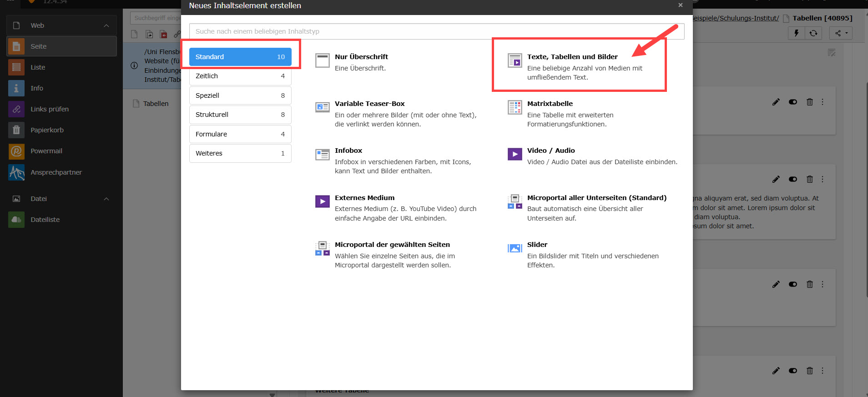Open Papierkorb module in sidebar
Viewport: 868px width, 397px height.
point(16,130)
